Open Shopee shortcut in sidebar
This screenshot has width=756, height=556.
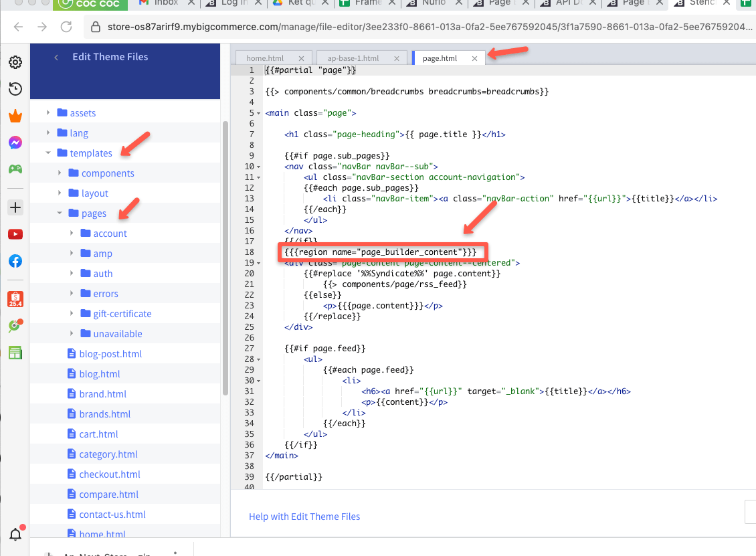tap(15, 299)
